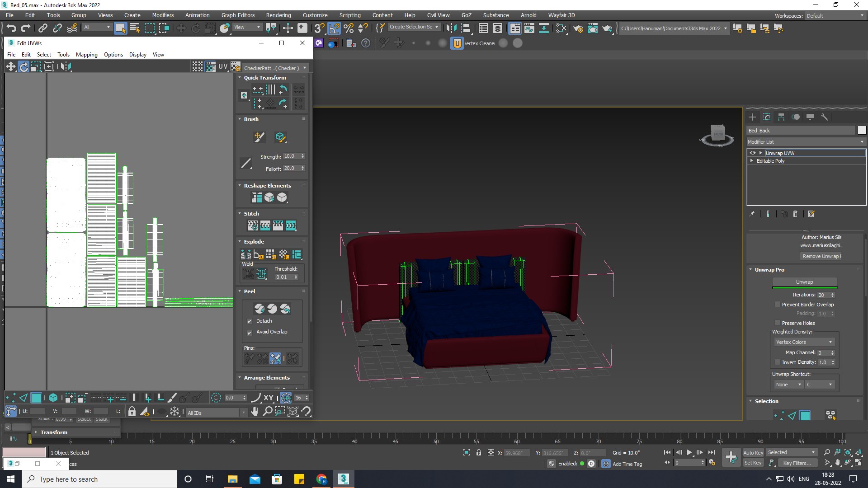Enable Prevent Border Overlap checkbox
Viewport: 868px width, 488px height.
coord(778,305)
